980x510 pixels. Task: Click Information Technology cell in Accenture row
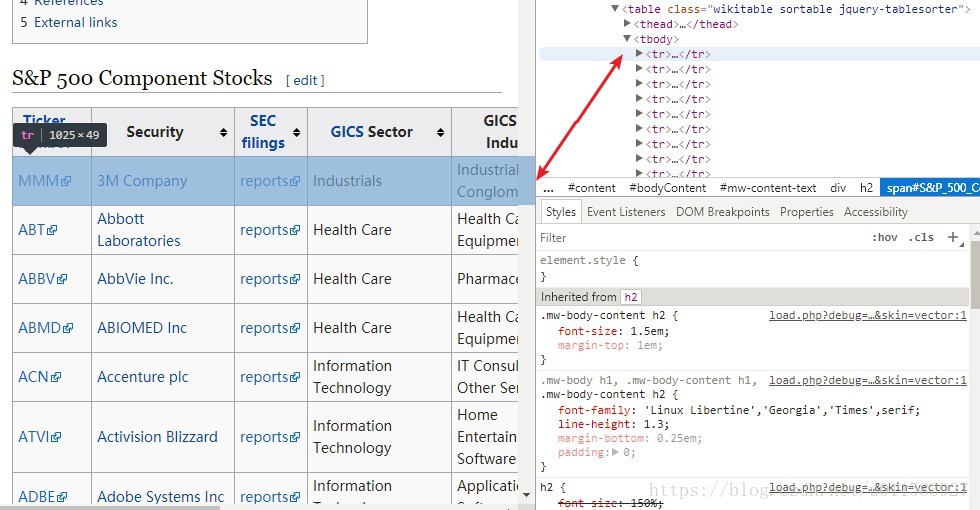379,377
